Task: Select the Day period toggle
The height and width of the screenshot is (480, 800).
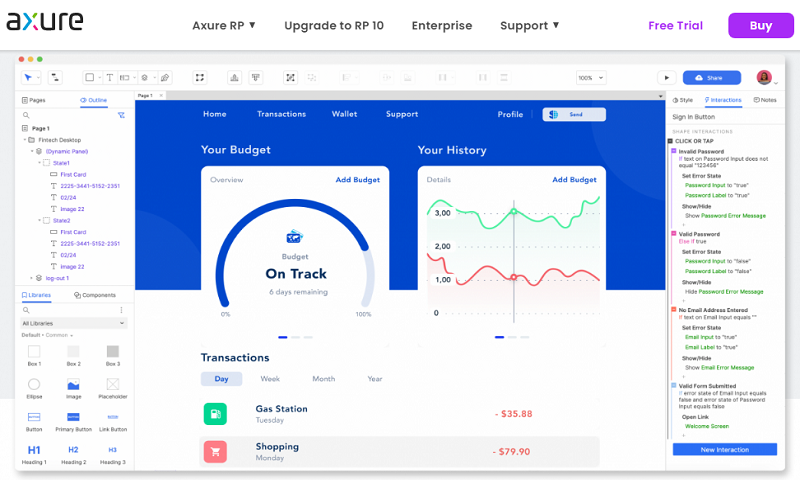Action: pyautogui.click(x=221, y=378)
